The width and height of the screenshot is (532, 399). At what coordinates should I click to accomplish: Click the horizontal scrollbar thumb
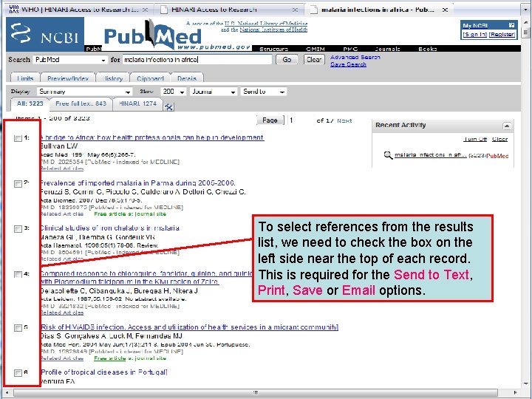pyautogui.click(x=256, y=392)
